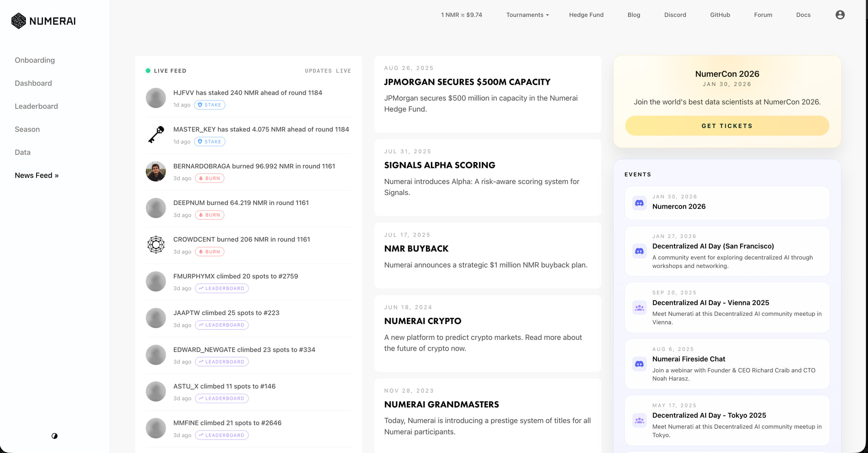This screenshot has width=868, height=453.
Task: Click MMFINE's avatar
Action: [156, 428]
